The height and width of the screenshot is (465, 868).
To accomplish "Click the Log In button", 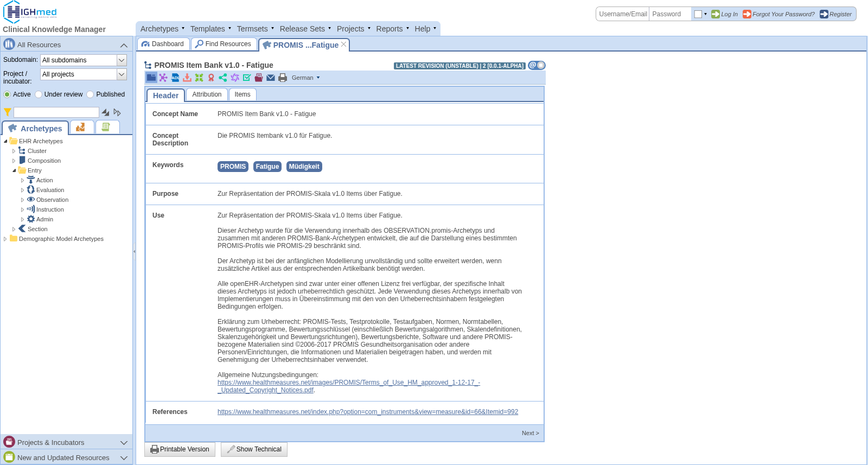I will [724, 14].
